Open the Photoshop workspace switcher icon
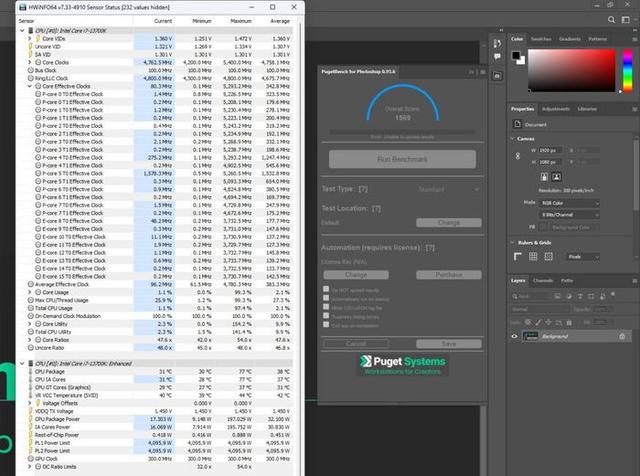This screenshot has width=640, height=476. click(626, 20)
